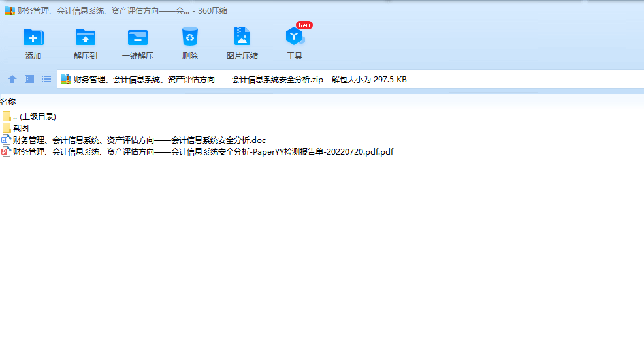Open the 工具 (Tools) icon with New badge
This screenshot has height=342, width=644.
[295, 36]
